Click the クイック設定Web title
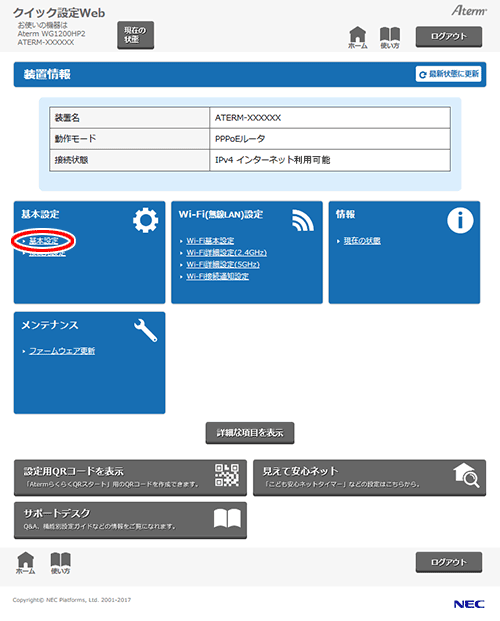500x621 pixels. [59, 13]
